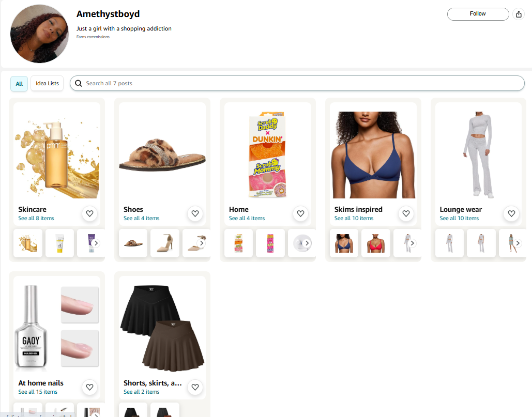Open the red bra thumbnail under Skims inspired
This screenshot has height=417, width=532.
(375, 243)
